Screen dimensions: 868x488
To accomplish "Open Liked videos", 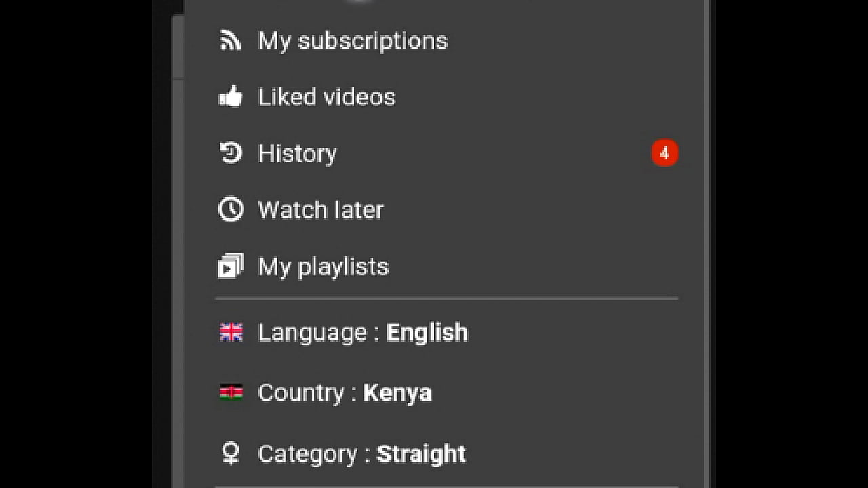I will click(x=327, y=96).
